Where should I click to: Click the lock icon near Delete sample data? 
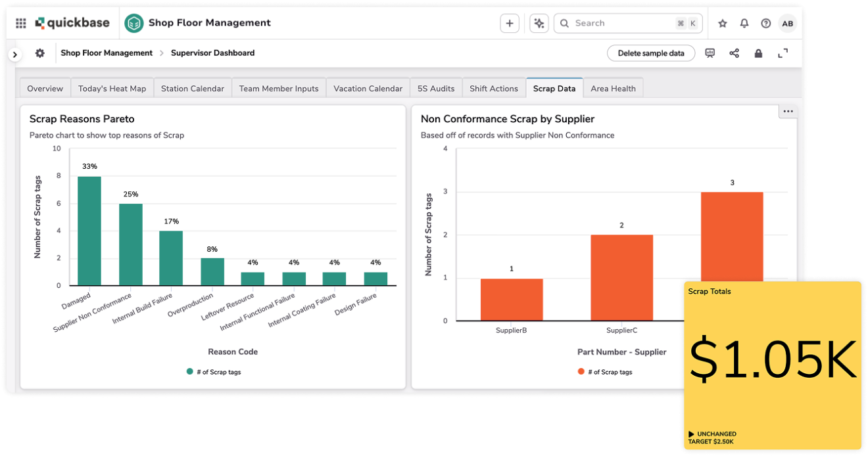coord(758,53)
